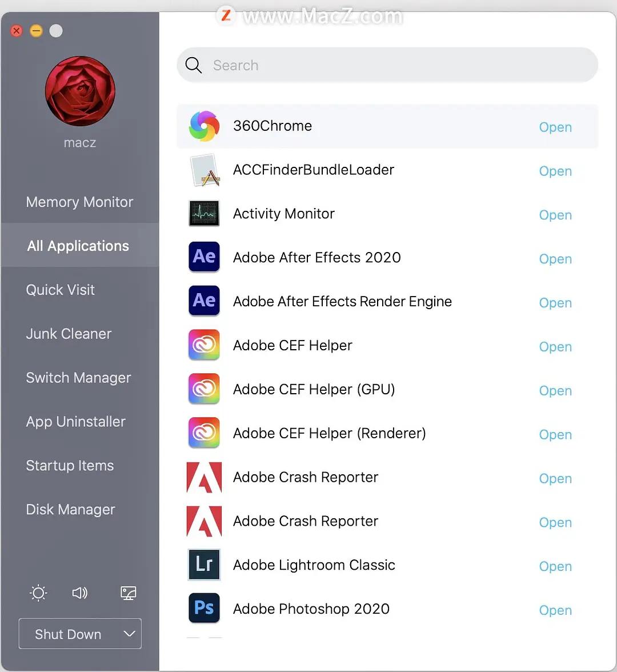
Task: Select the Activity Monitor name text
Action: (x=283, y=214)
